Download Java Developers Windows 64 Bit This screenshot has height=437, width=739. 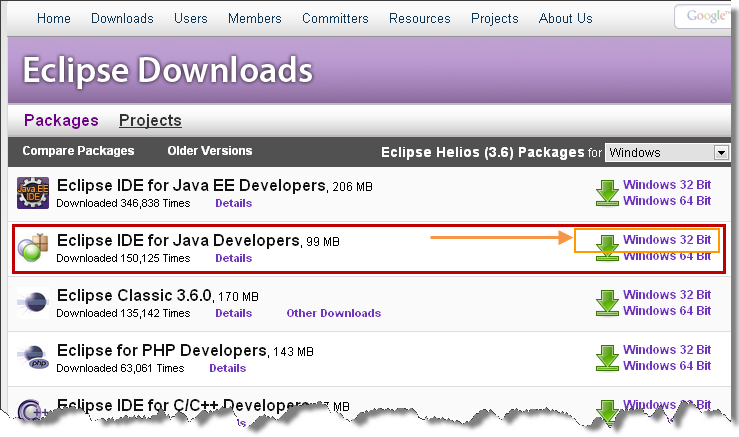tap(667, 256)
